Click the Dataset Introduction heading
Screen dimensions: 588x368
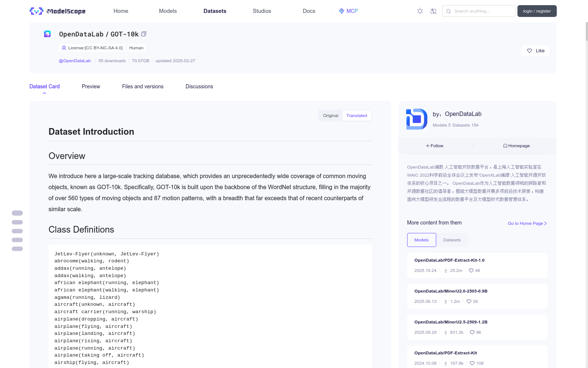point(91,132)
